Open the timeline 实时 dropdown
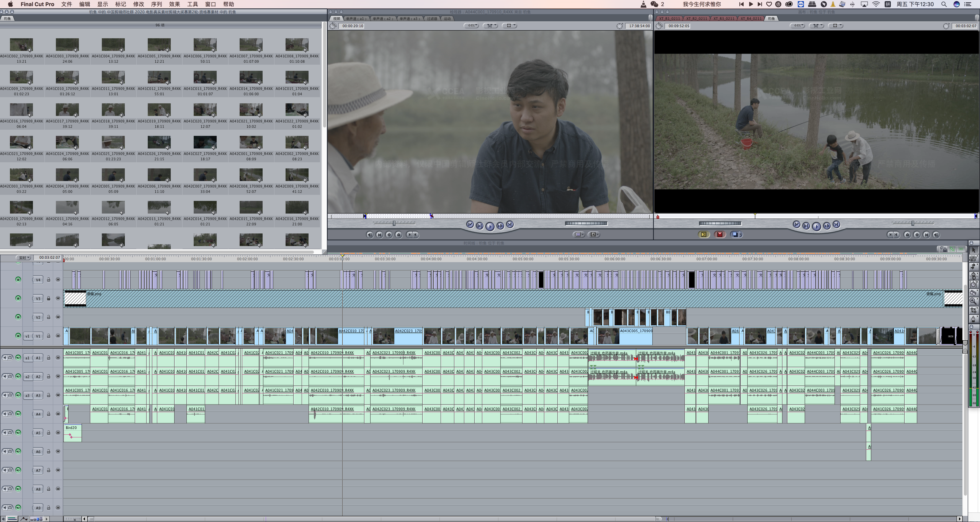The image size is (980, 522). [24, 258]
